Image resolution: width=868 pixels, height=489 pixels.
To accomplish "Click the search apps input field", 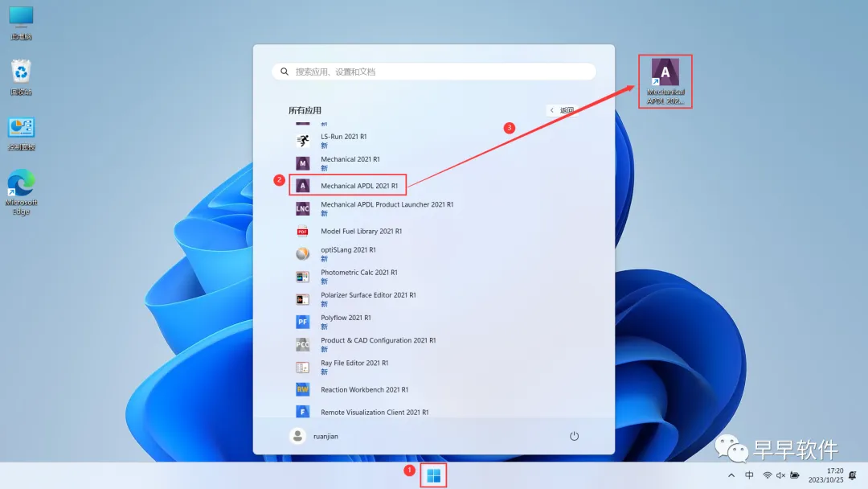I will 434,72.
